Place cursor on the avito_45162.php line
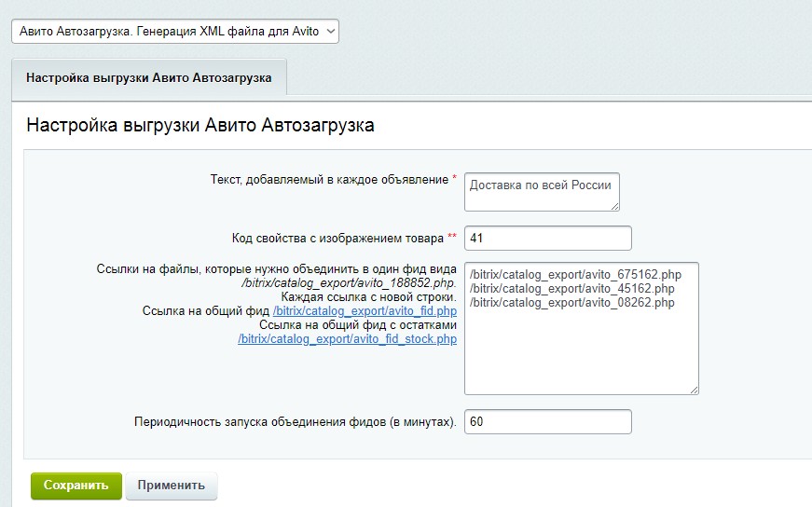 tap(572, 289)
